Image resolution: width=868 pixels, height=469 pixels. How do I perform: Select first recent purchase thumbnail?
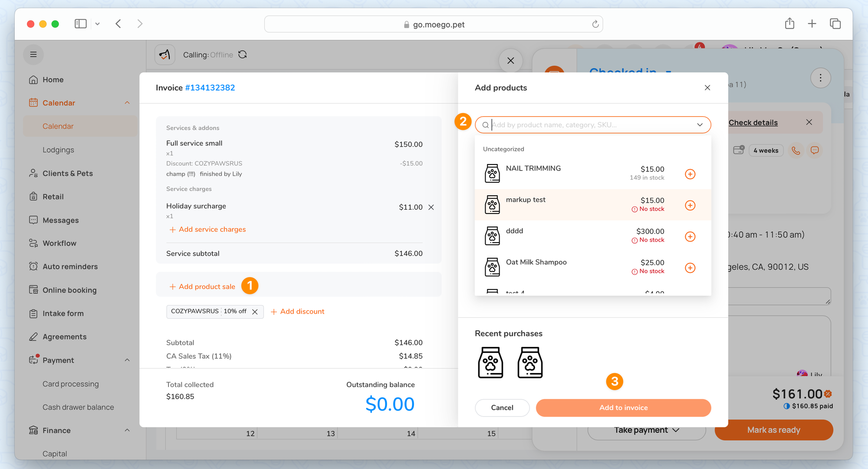pos(490,362)
